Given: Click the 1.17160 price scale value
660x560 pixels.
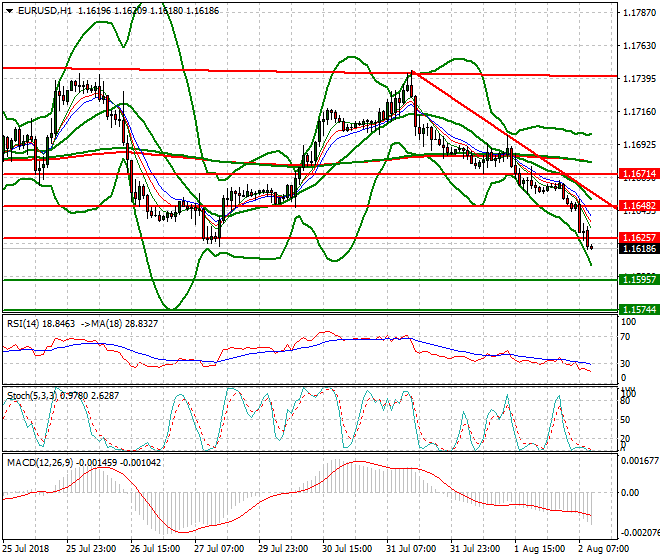Looking at the screenshot, I should click(639, 112).
